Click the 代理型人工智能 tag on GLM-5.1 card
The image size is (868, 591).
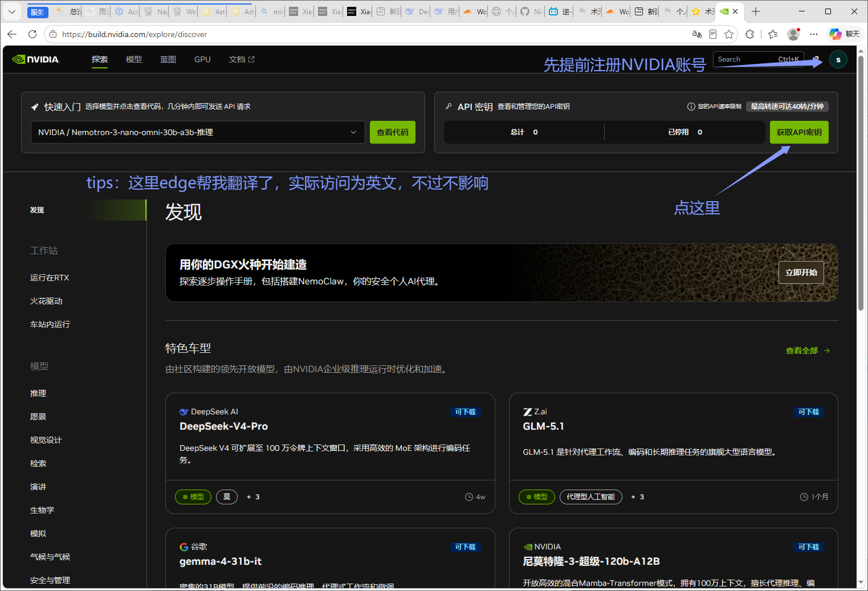point(591,497)
